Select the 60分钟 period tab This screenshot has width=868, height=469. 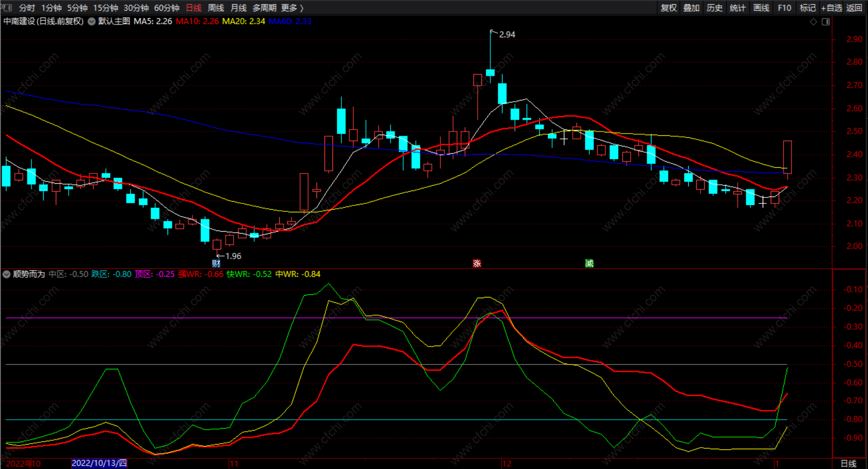167,8
